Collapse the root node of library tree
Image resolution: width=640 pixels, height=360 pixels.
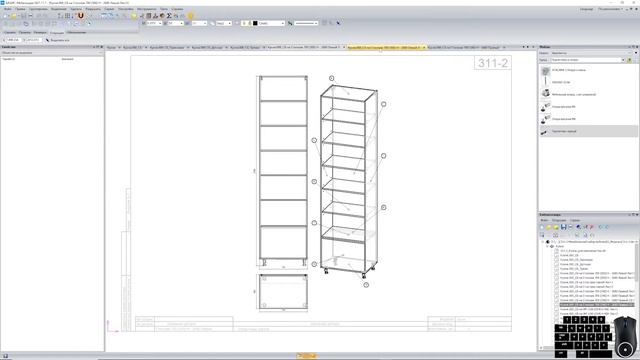tap(543, 242)
